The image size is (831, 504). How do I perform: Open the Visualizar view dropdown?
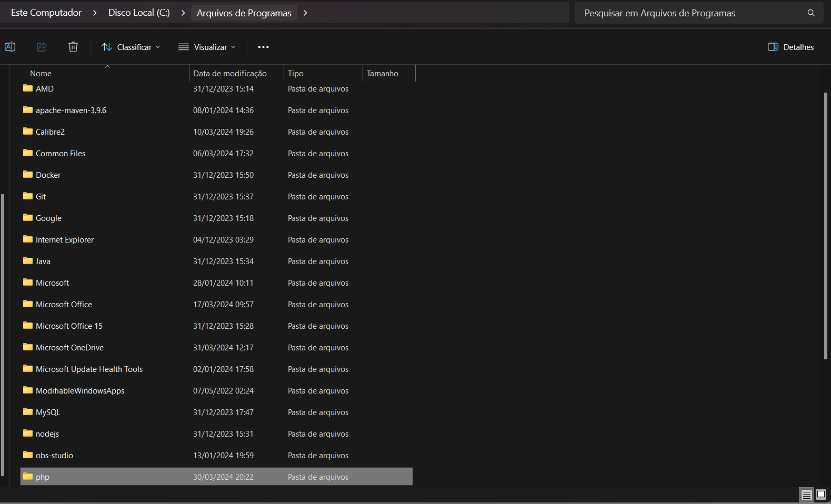(x=207, y=47)
